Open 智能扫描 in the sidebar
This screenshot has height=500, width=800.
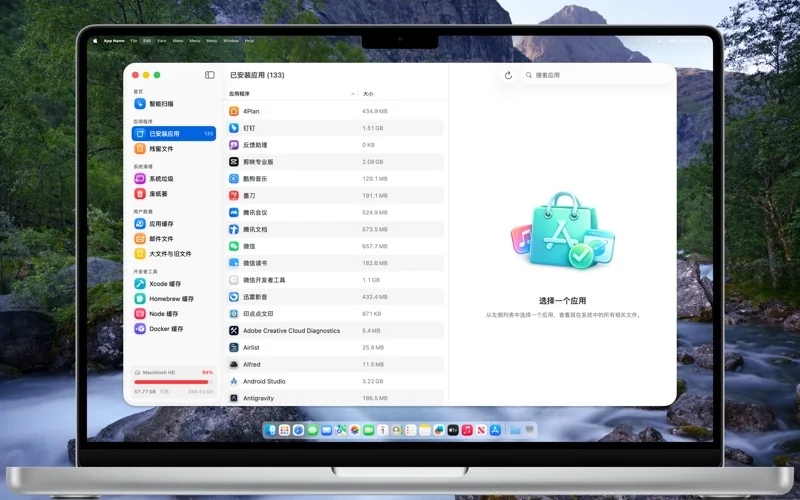coord(173,104)
